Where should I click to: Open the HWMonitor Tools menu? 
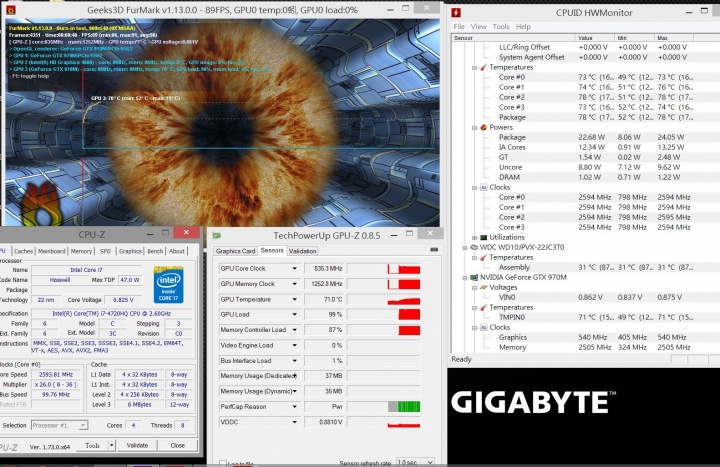pos(501,27)
